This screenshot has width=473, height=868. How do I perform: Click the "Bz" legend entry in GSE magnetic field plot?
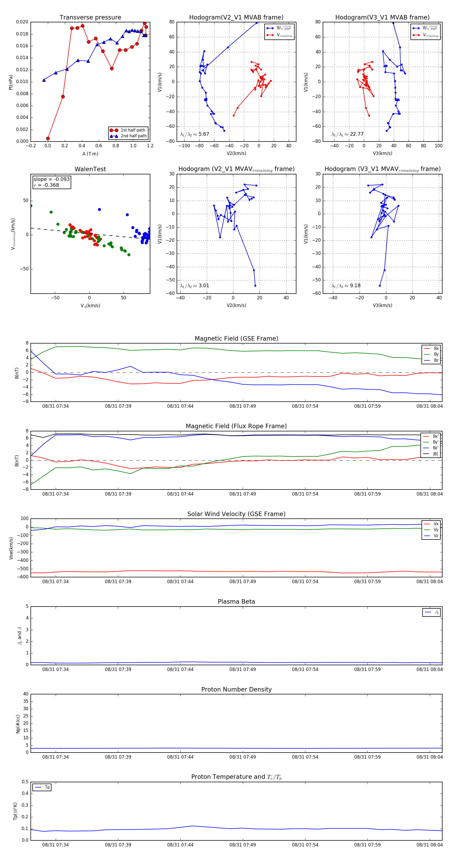pyautogui.click(x=431, y=360)
